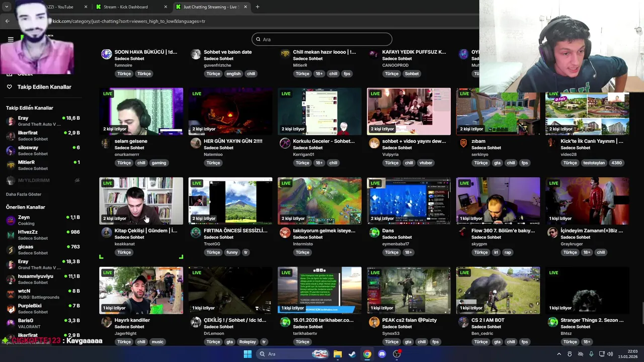Image resolution: width=644 pixels, height=362 pixels.
Task: Click MrYILDIRIMM's offline status icon
Action: 77,180
